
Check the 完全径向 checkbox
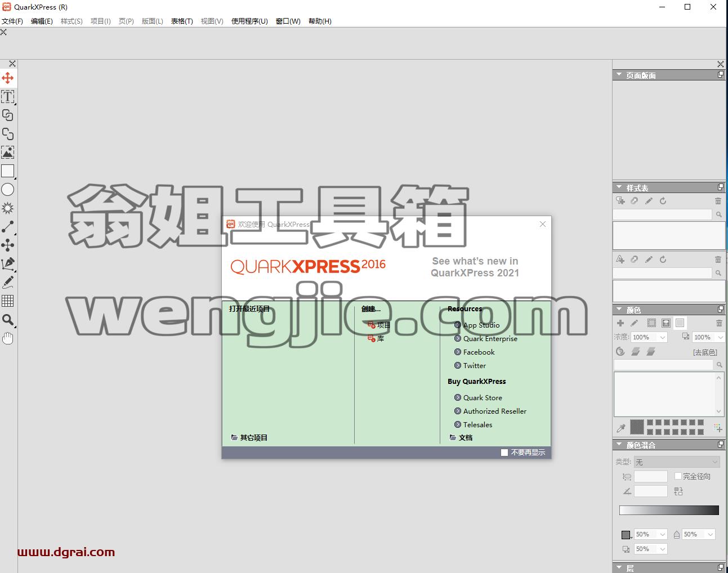click(678, 476)
